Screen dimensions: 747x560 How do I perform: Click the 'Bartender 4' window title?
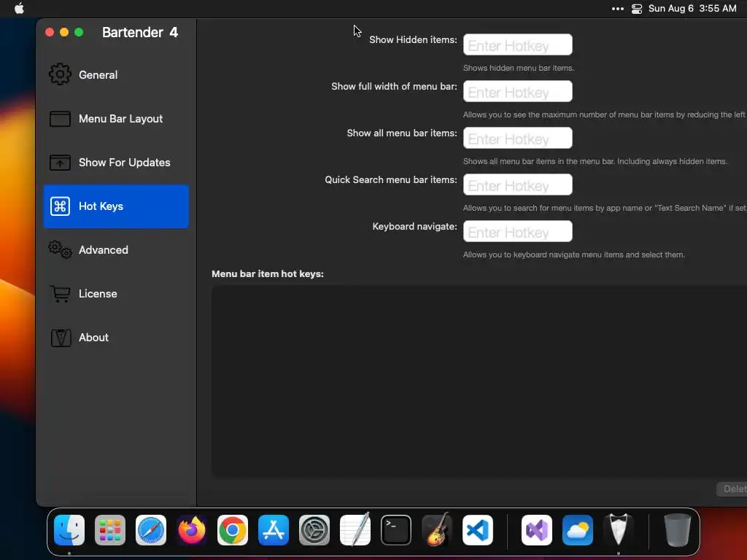(x=139, y=32)
